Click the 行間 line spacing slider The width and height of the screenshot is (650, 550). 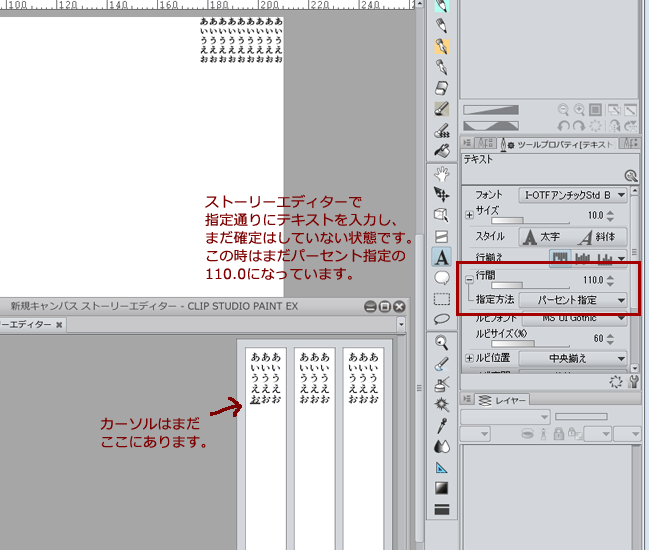click(x=530, y=285)
